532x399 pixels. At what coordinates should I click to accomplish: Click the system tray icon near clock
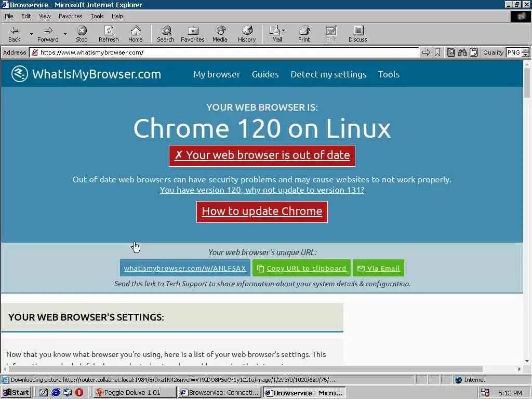[485, 393]
